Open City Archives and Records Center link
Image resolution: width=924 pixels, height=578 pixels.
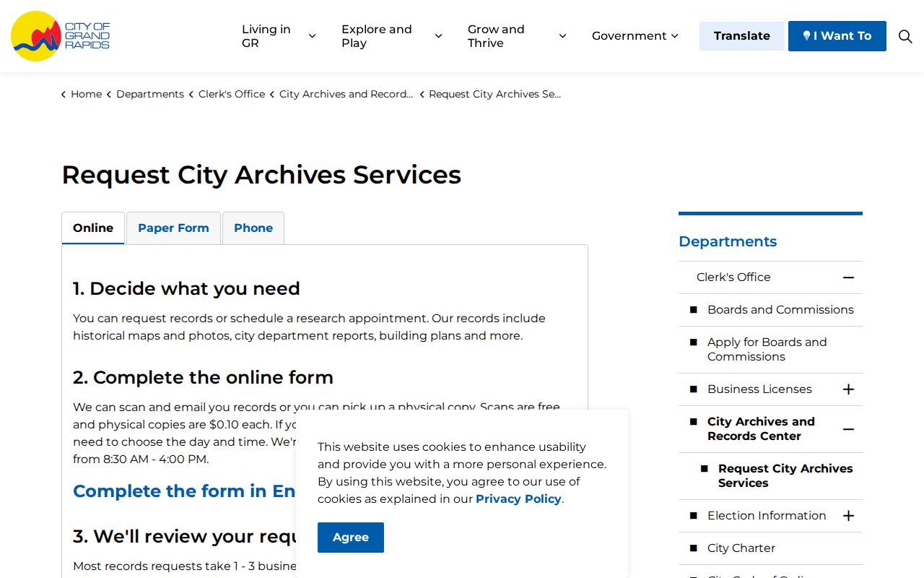(761, 429)
